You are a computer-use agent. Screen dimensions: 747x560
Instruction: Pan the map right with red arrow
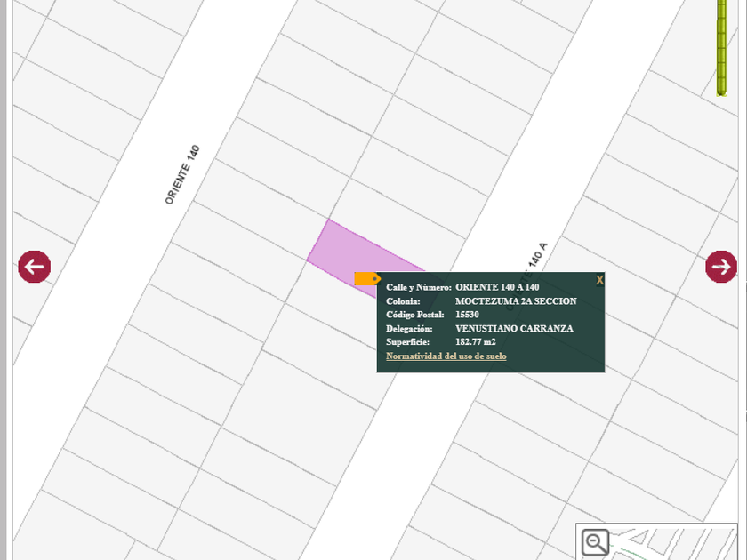tap(721, 267)
